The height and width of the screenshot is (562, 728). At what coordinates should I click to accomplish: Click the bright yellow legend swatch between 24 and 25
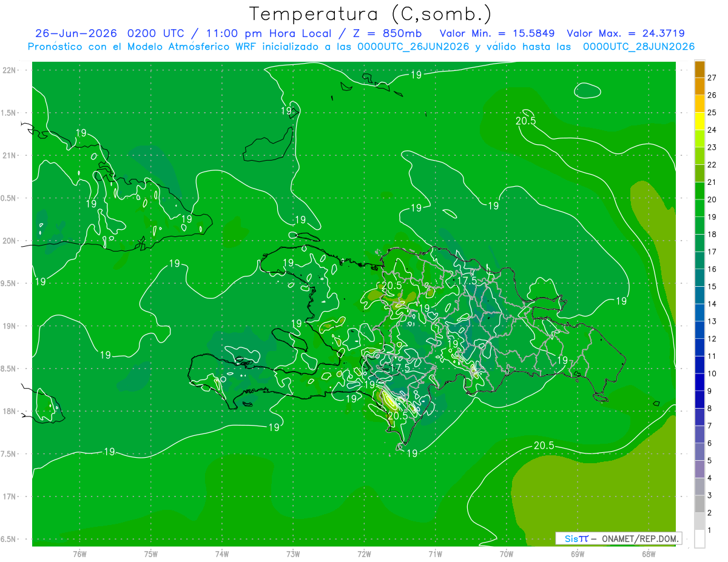coord(699,121)
